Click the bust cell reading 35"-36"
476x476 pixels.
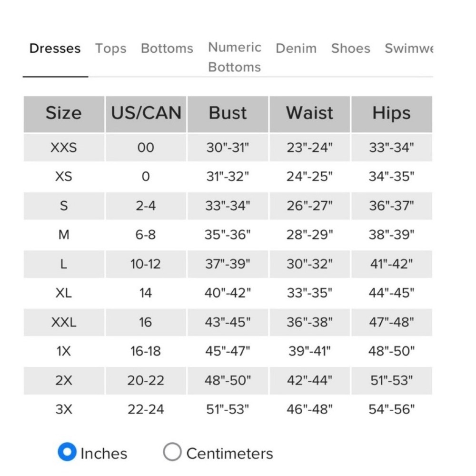click(x=228, y=235)
